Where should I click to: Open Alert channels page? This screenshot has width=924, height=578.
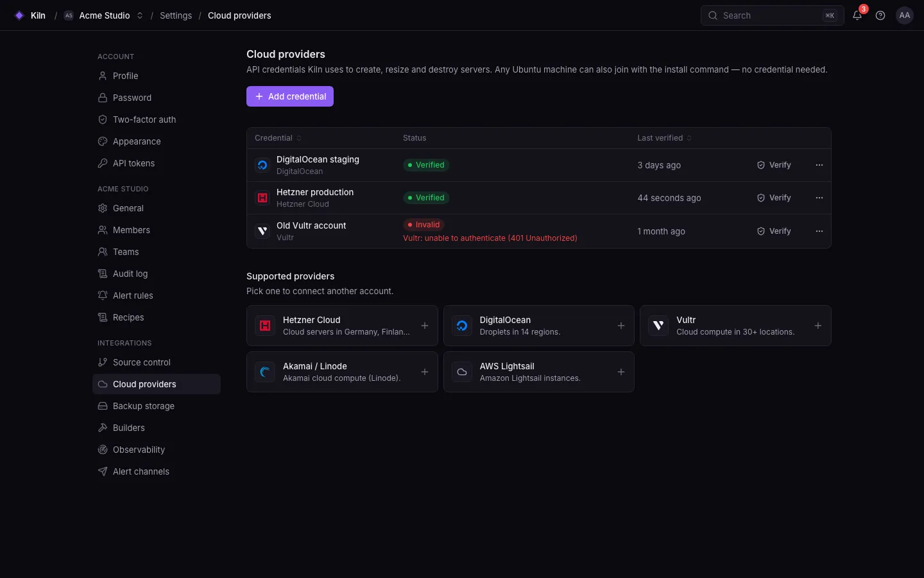[x=157, y=471]
